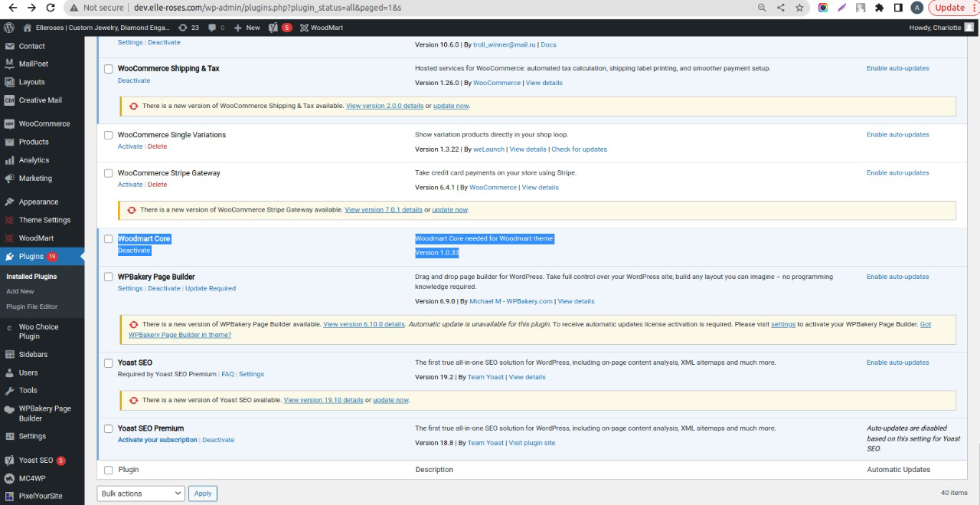Open Plugin File Editor submenu

click(31, 307)
